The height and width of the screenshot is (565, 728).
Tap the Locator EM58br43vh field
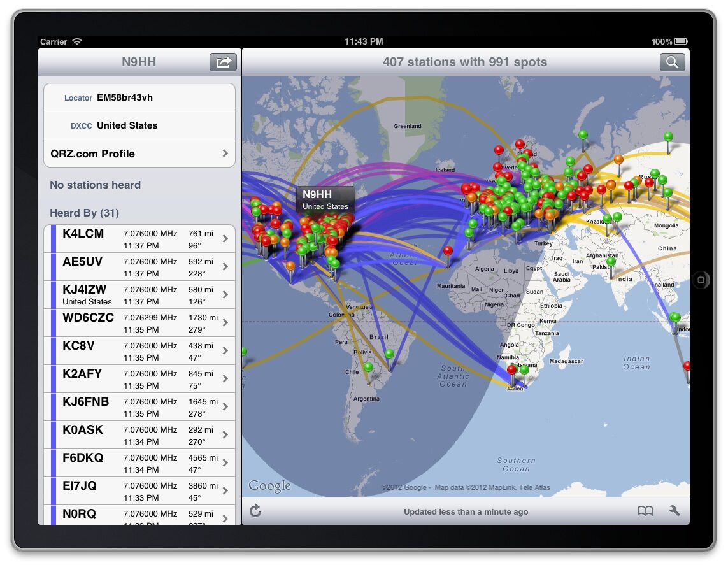point(139,97)
